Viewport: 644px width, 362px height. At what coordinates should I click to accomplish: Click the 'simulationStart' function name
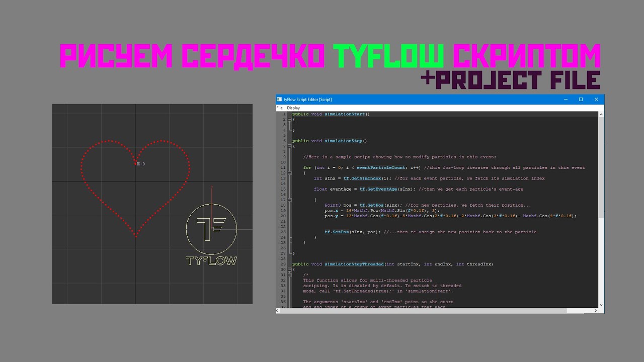click(x=345, y=114)
